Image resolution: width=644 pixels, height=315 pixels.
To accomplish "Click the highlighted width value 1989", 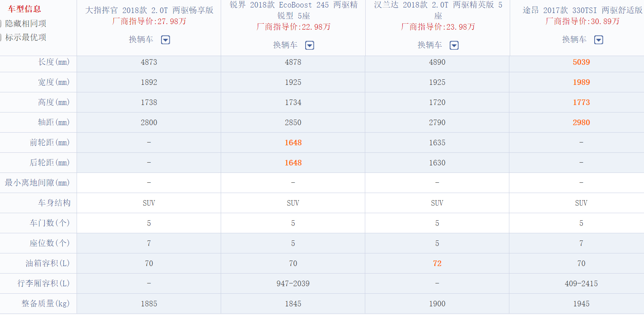I will click(x=581, y=82).
